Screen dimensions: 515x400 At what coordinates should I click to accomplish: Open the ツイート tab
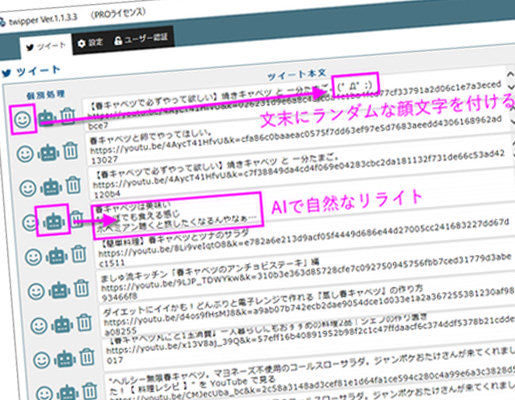tap(46, 46)
